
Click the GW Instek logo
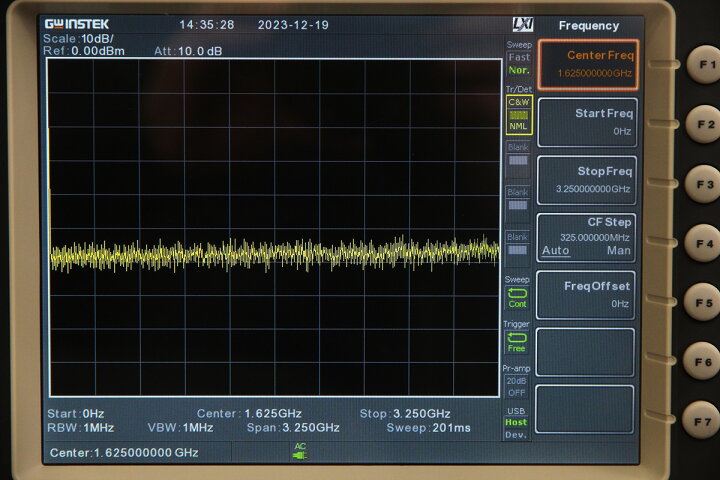[x=77, y=24]
